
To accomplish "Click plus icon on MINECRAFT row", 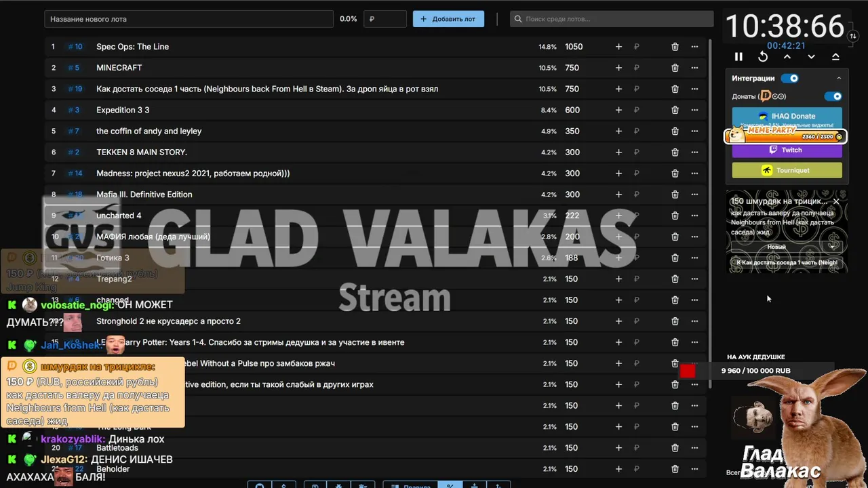I will (618, 68).
